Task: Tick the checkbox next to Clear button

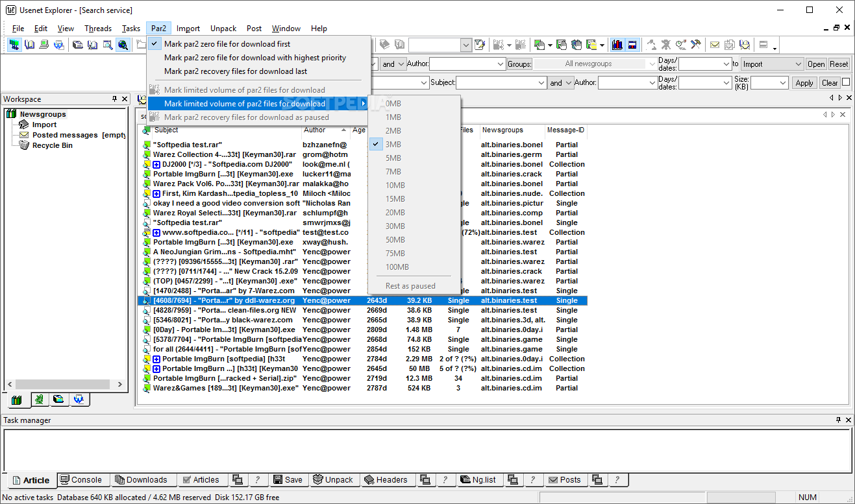Action: (846, 82)
